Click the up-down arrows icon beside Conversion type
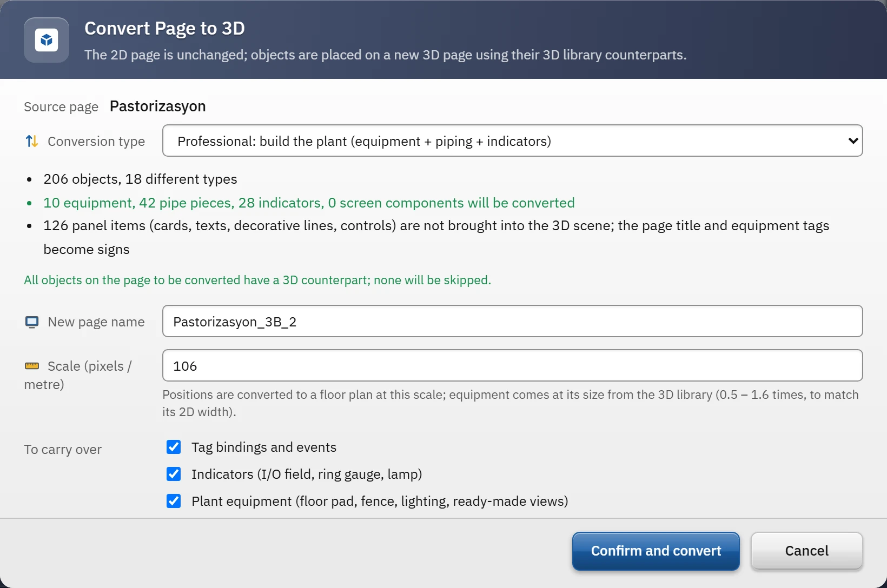This screenshot has height=588, width=887. tap(32, 141)
